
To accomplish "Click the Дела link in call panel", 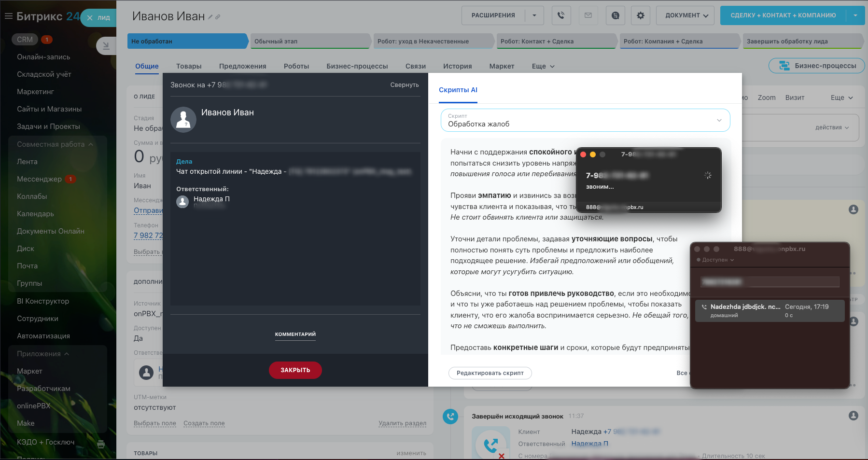I will [184, 161].
